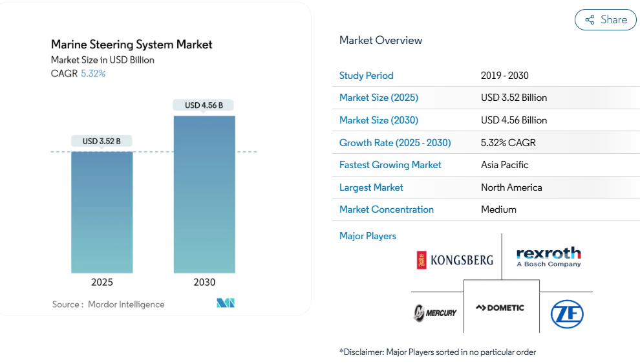This screenshot has height=364, width=640.
Task: Select the ZF logo
Action: (566, 315)
